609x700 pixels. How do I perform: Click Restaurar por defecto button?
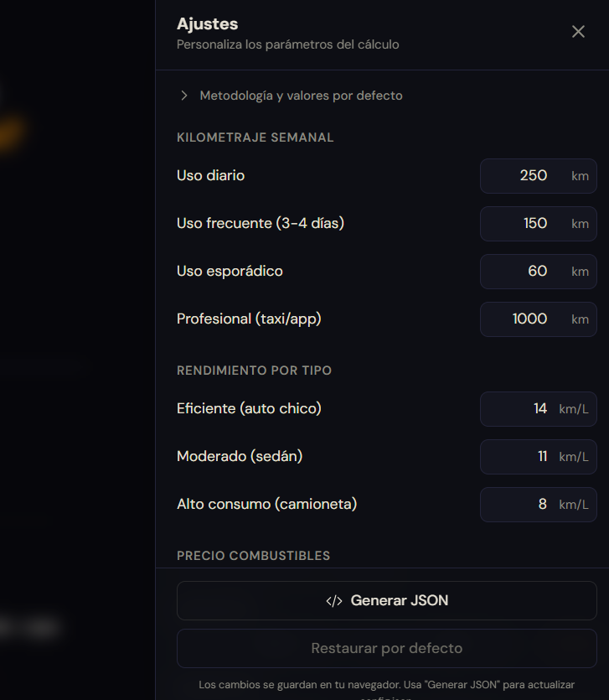(x=386, y=648)
